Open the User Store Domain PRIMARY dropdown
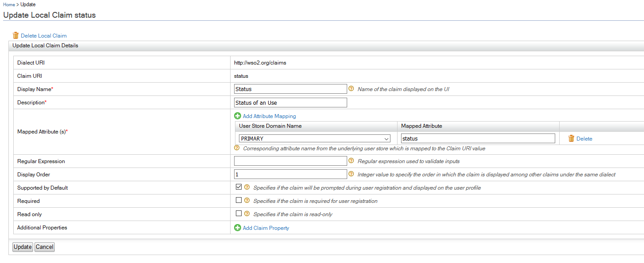This screenshot has height=263, width=644. pos(314,138)
